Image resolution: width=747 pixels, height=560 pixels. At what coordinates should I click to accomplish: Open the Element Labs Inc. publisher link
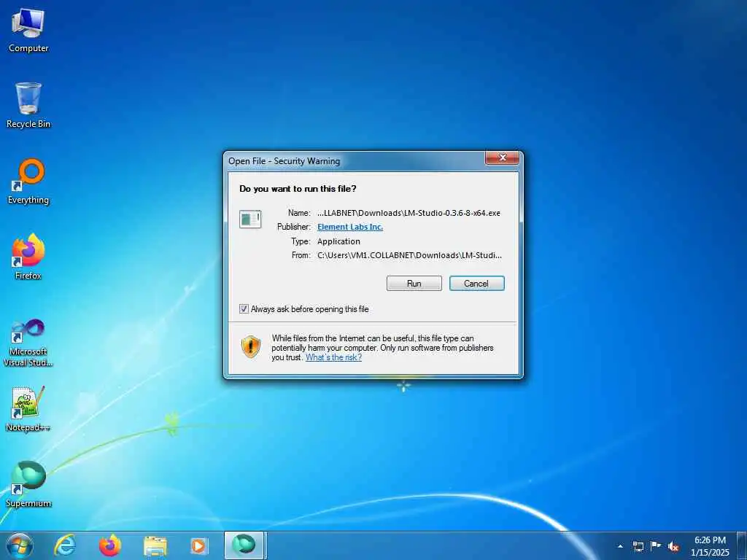[350, 227]
